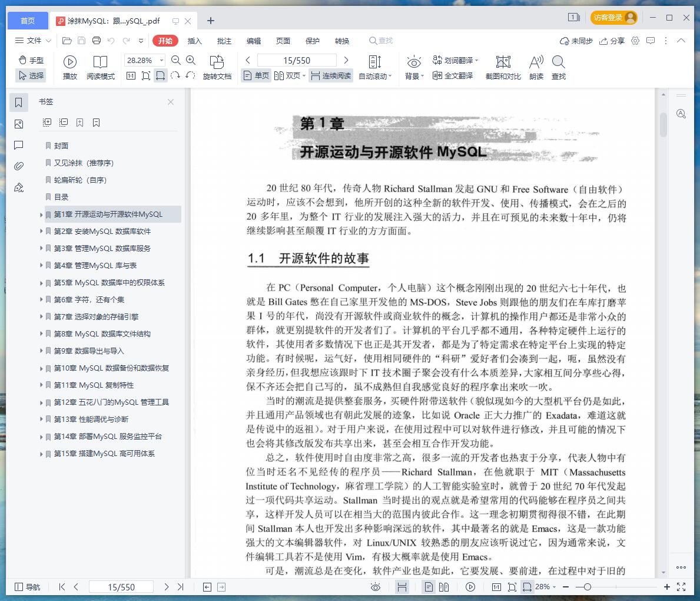This screenshot has height=601, width=700.
Task: Open a new tab with the plus button
Action: point(211,21)
